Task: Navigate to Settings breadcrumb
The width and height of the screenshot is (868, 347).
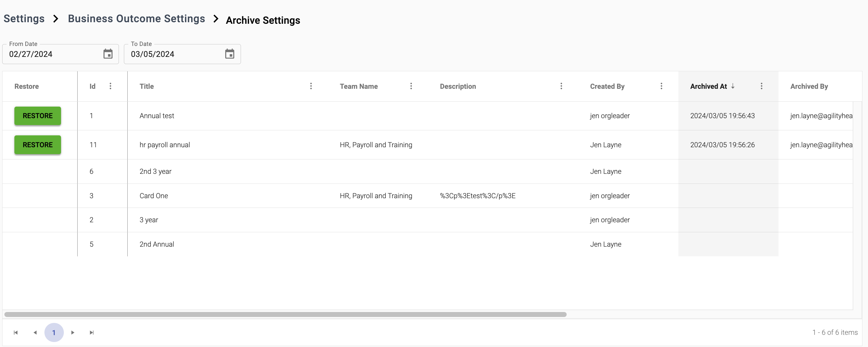Action: pos(24,19)
